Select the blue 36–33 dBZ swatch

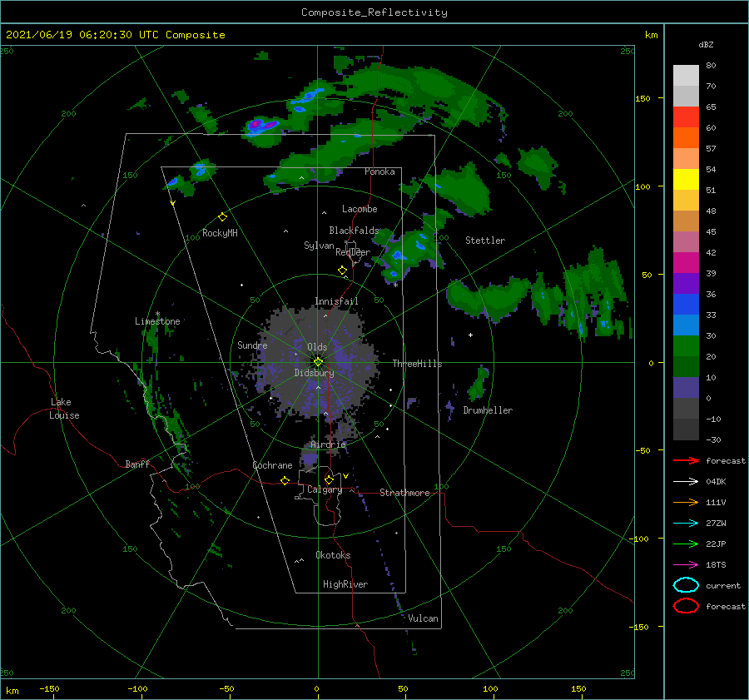[686, 305]
